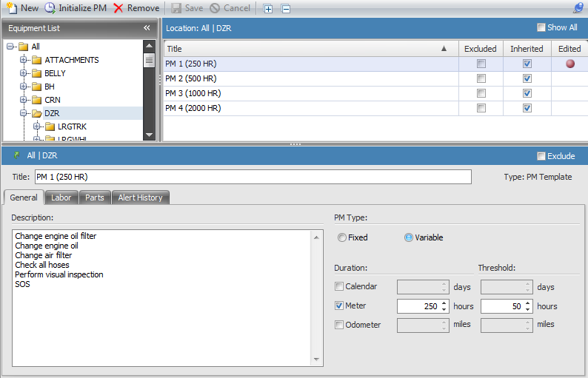Image resolution: width=588 pixels, height=378 pixels.
Task: Click the equipment tree scroll up arrow
Action: [150, 46]
